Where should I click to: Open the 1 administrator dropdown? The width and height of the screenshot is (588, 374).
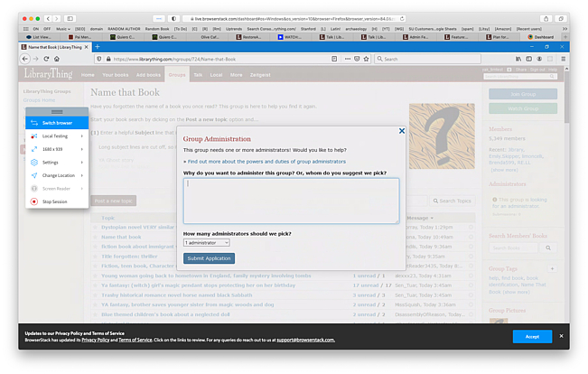207,243
